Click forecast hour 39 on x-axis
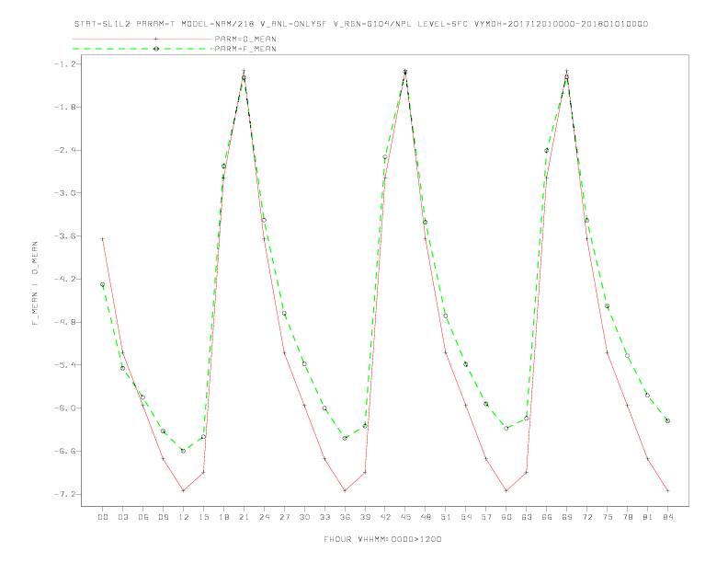The height and width of the screenshot is (563, 728). [365, 517]
